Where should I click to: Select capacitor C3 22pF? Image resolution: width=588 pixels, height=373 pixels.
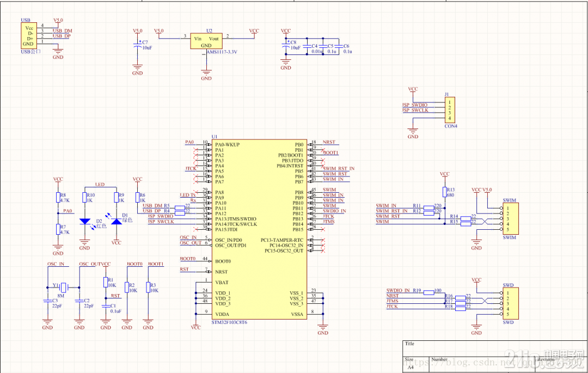point(47,301)
